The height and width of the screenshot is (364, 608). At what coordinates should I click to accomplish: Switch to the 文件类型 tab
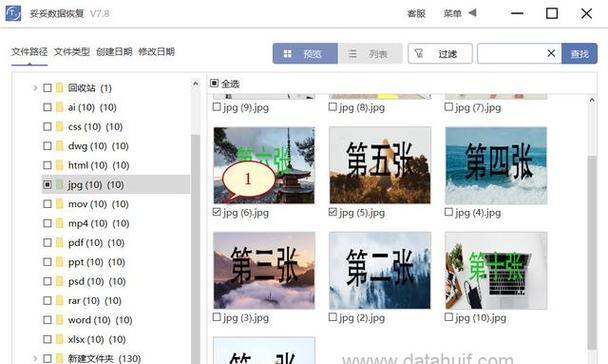pos(72,52)
